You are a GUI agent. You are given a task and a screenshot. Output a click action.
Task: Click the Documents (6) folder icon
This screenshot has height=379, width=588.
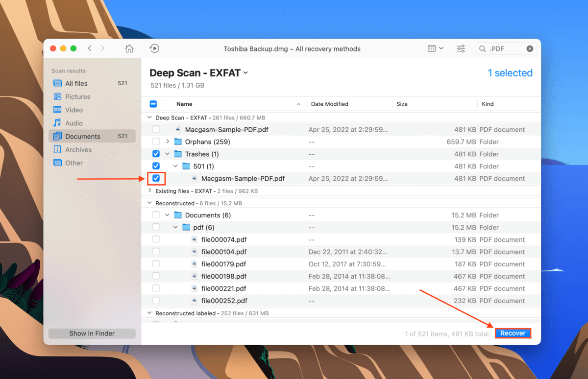[178, 215]
